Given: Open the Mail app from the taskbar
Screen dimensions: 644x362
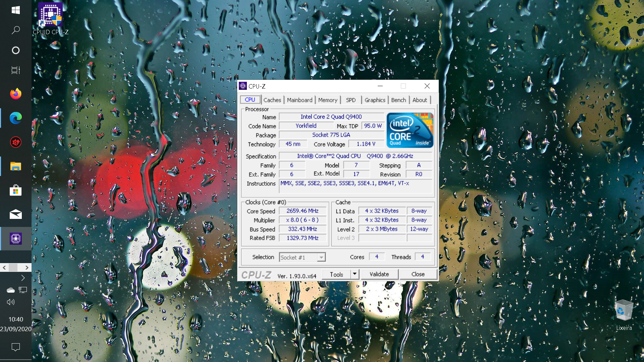Looking at the screenshot, I should coord(15,215).
